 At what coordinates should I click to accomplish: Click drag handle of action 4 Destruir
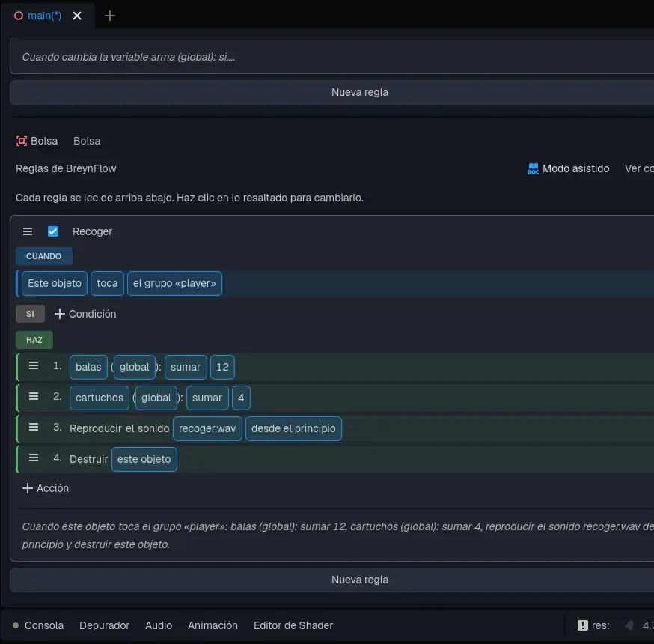click(34, 458)
